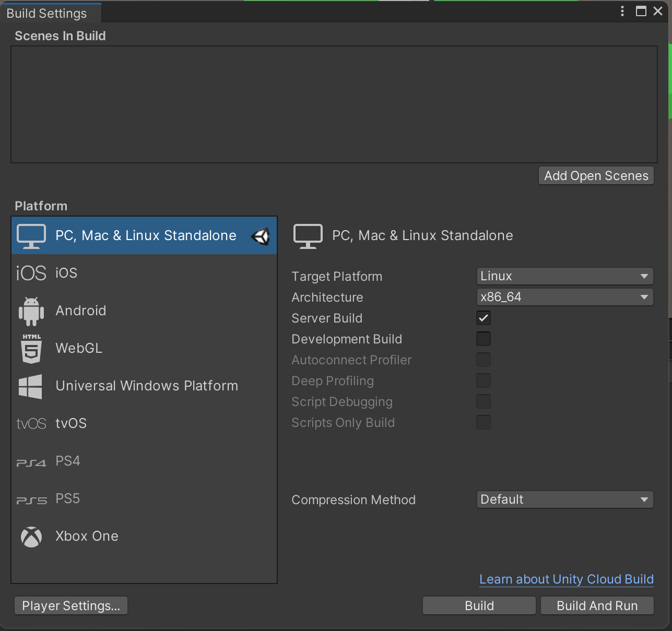
Task: Open Learn about Unity Cloud Build link
Action: [566, 579]
